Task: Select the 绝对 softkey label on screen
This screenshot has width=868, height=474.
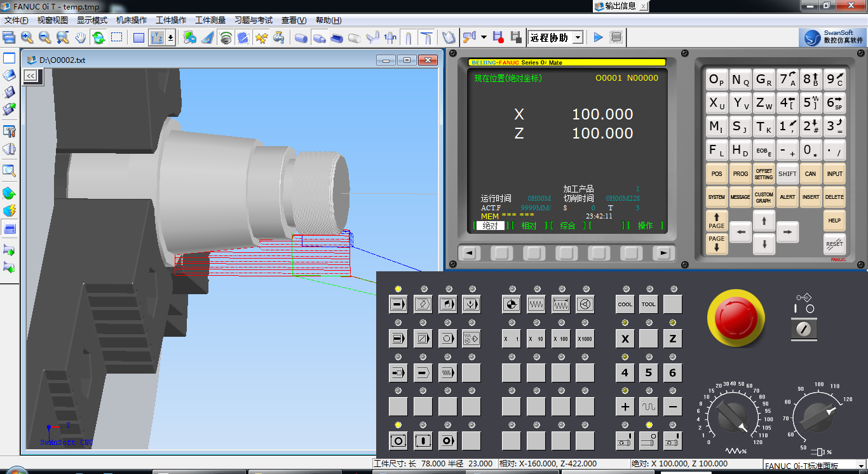Action: tap(490, 226)
